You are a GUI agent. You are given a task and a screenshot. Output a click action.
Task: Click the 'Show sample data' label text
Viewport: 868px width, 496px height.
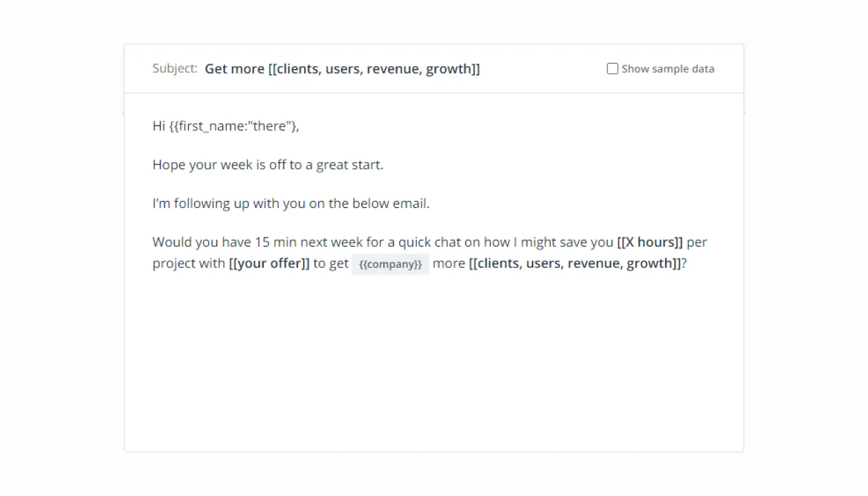(668, 68)
